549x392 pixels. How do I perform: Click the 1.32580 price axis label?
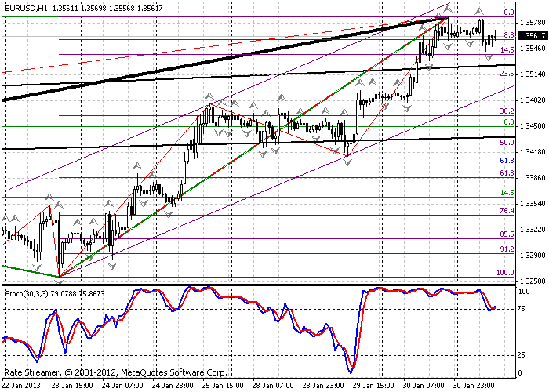pyautogui.click(x=533, y=281)
